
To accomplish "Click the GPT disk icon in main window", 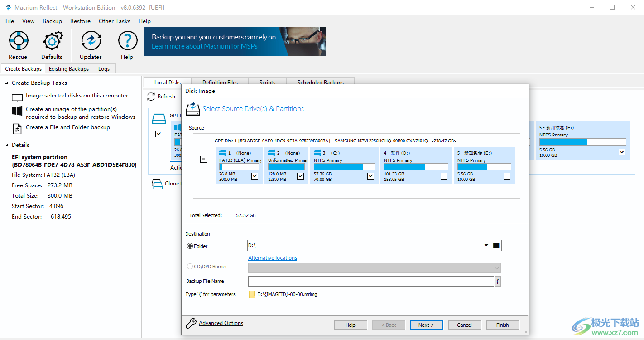I will point(159,119).
